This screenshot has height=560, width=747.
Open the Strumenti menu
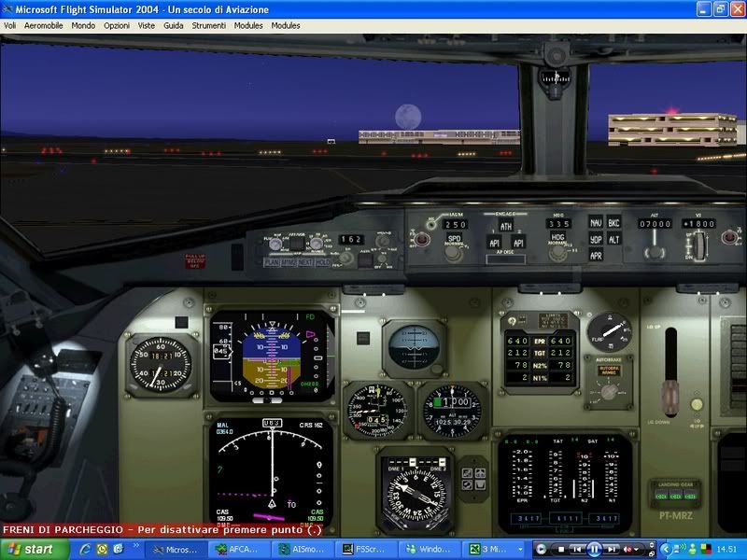coord(208,26)
